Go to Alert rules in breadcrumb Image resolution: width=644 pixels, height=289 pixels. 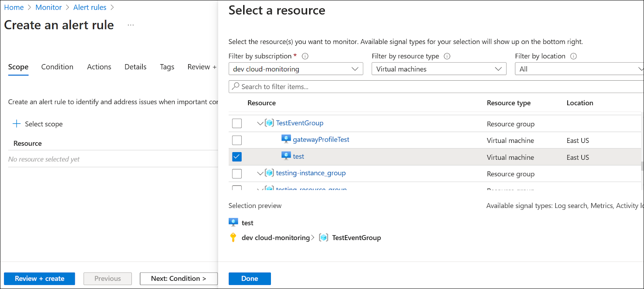point(90,7)
